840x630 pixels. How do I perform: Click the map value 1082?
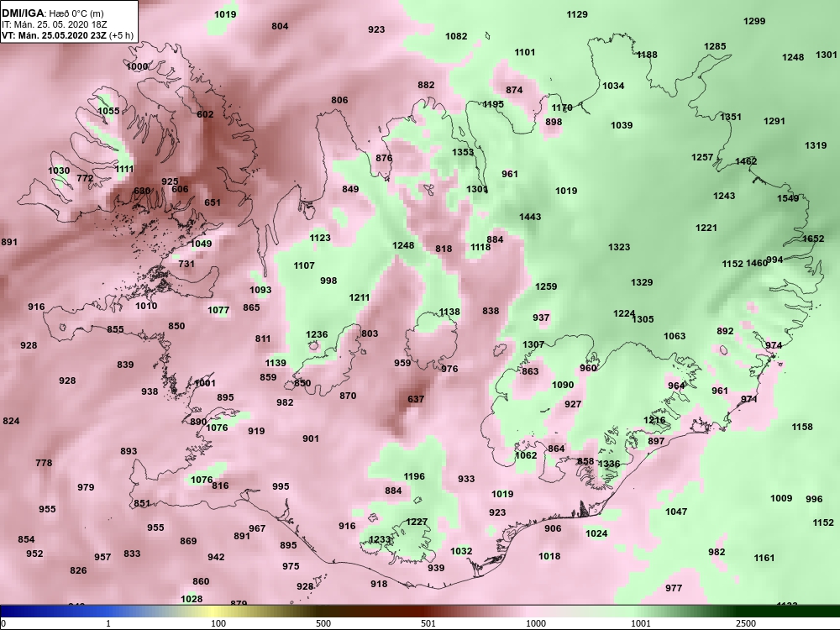pyautogui.click(x=456, y=36)
